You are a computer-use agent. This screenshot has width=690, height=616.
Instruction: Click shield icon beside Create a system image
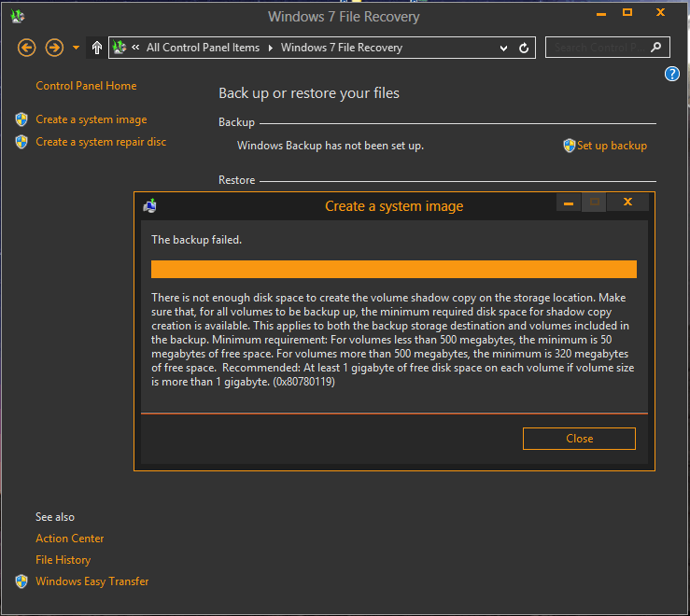click(x=21, y=119)
